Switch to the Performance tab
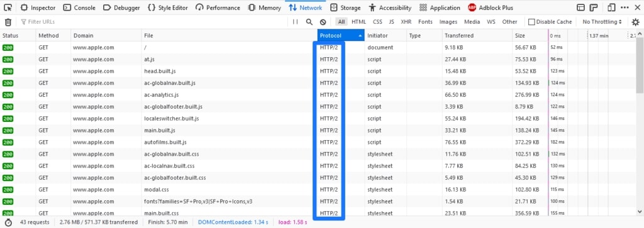 218,8
